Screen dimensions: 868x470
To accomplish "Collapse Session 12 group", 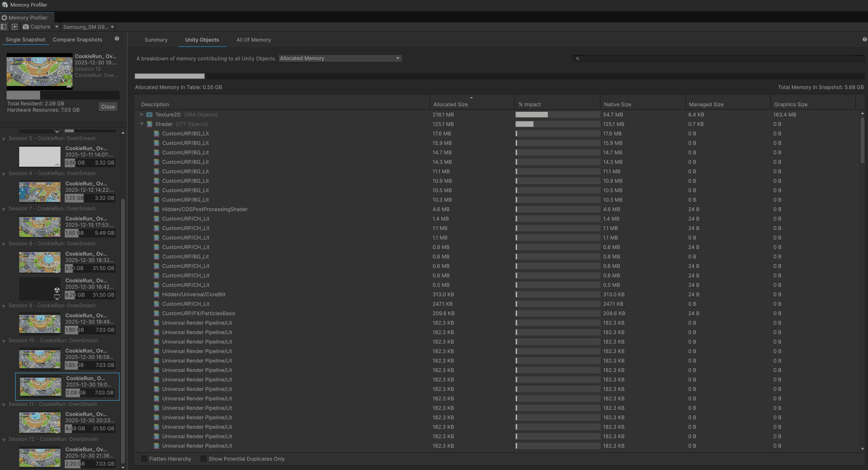I will (4, 440).
